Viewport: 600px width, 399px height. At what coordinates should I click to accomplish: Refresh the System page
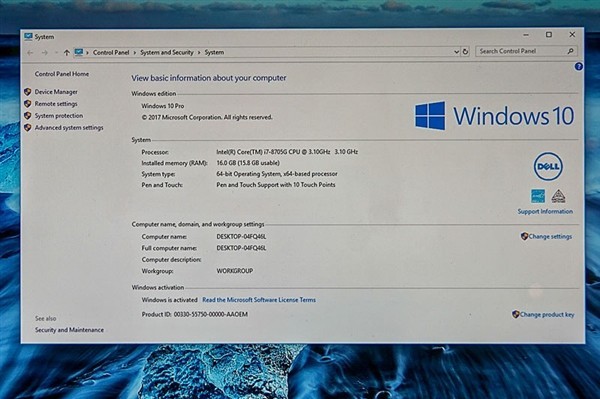(x=465, y=52)
